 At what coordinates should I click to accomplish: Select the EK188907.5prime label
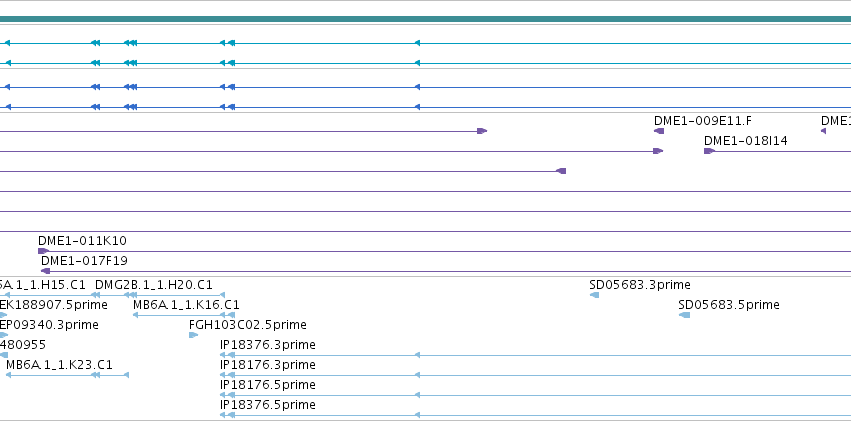(53, 305)
